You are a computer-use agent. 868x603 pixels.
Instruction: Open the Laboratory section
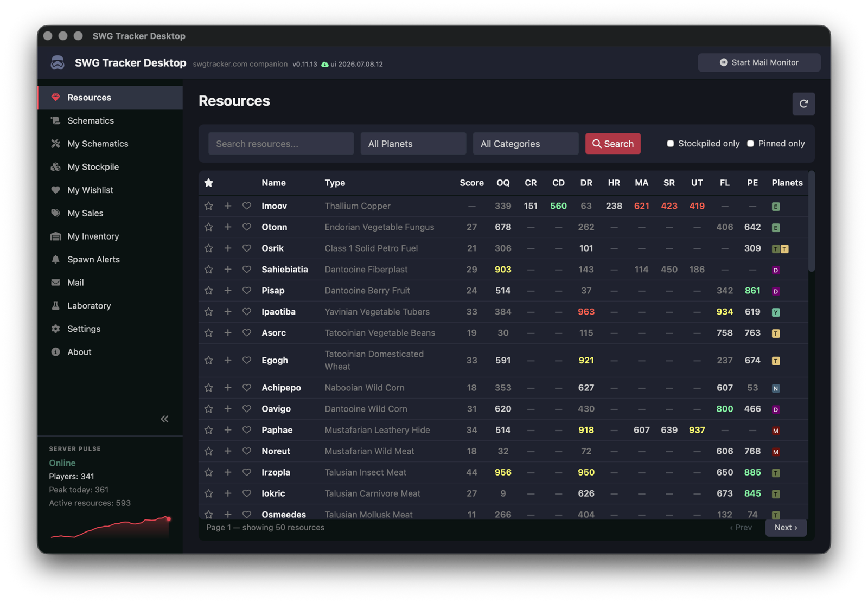(110, 306)
